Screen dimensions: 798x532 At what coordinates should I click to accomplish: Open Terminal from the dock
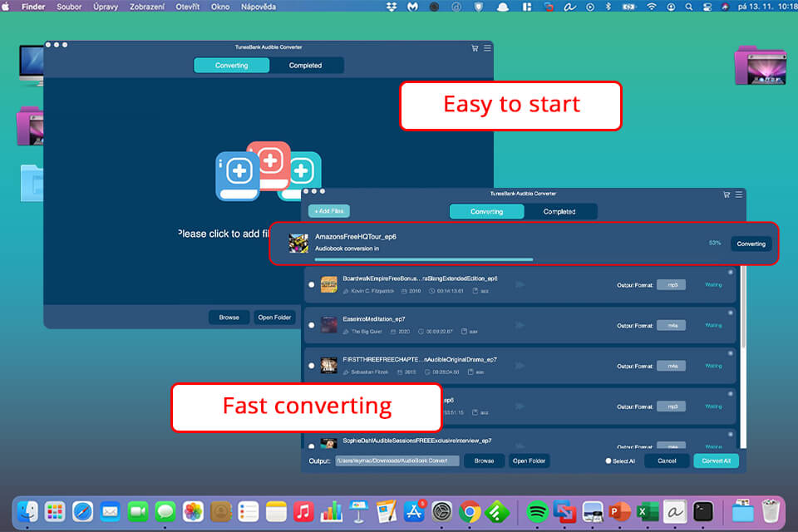[x=703, y=512]
